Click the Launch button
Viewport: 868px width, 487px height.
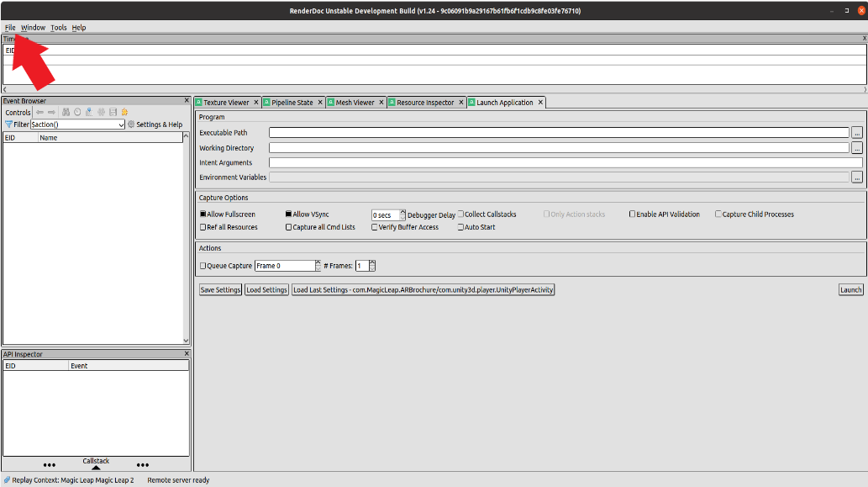(849, 288)
